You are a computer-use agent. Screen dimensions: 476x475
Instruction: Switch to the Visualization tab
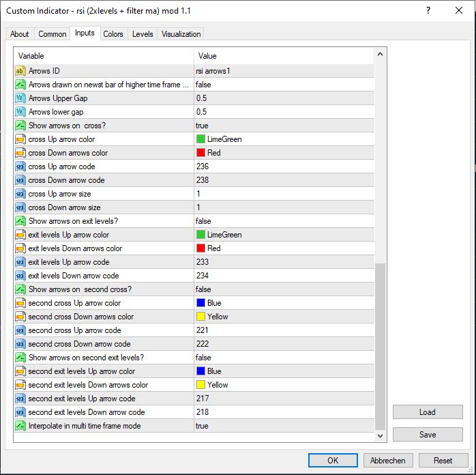[x=181, y=34]
